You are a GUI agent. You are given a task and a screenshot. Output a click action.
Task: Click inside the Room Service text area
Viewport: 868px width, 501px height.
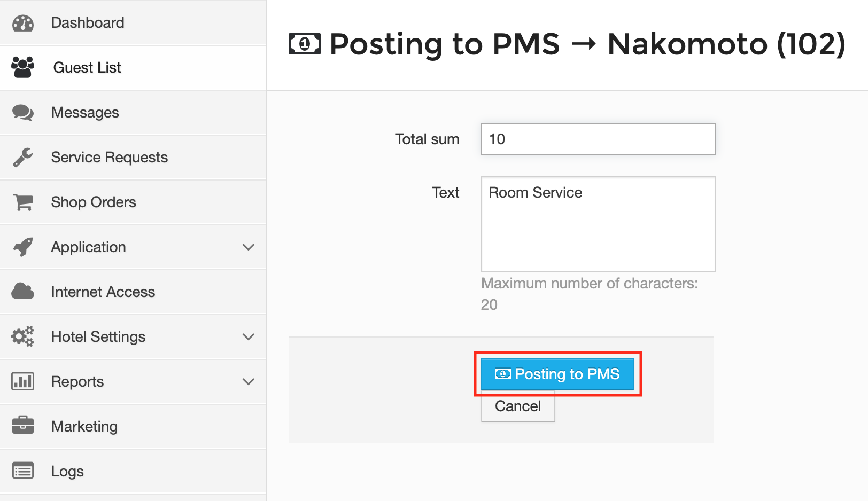pos(598,224)
